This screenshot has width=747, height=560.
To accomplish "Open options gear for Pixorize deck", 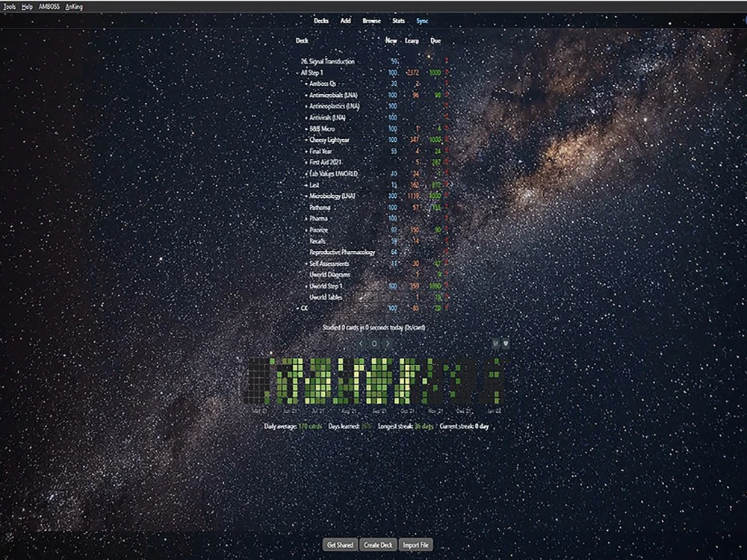I will coord(447,230).
